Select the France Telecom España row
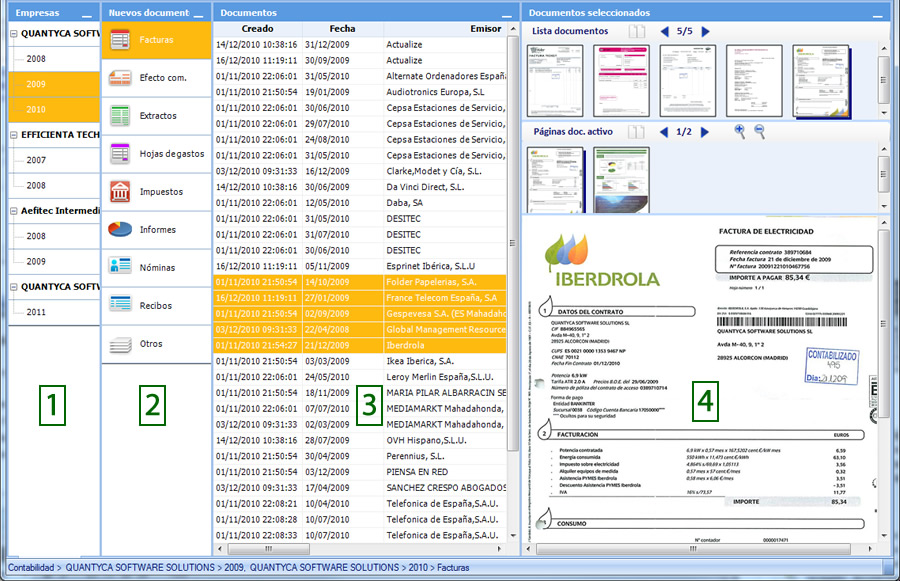 (360, 298)
